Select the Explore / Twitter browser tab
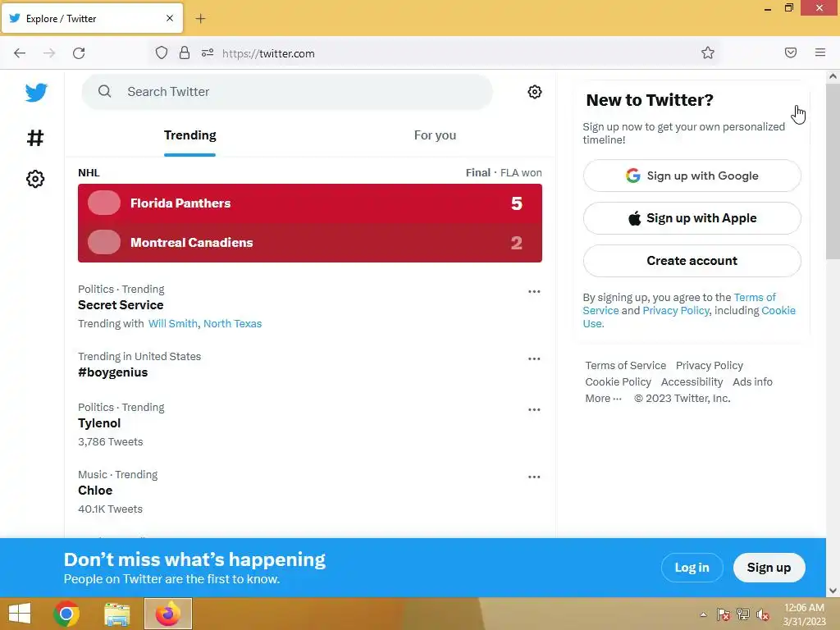This screenshot has width=840, height=630. 92,18
